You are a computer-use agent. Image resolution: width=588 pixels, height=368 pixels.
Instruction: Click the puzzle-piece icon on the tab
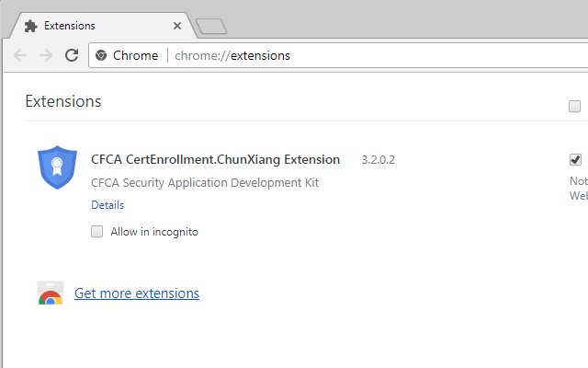[x=30, y=26]
